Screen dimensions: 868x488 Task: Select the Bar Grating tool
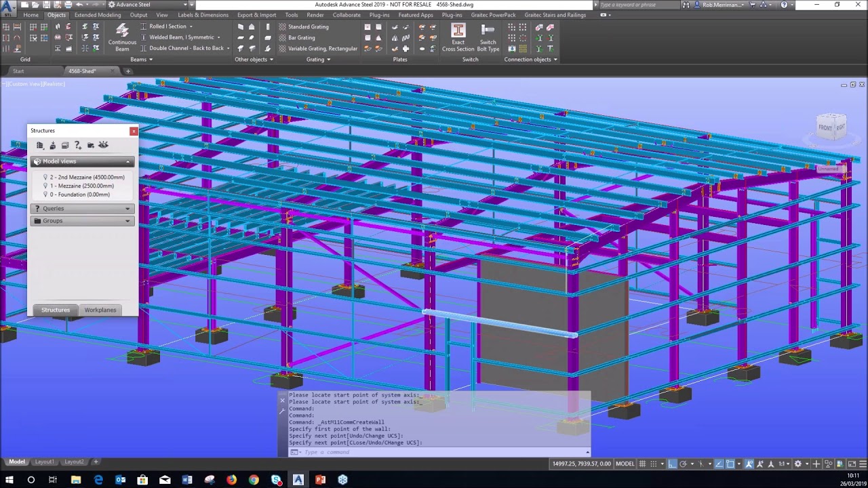click(296, 37)
